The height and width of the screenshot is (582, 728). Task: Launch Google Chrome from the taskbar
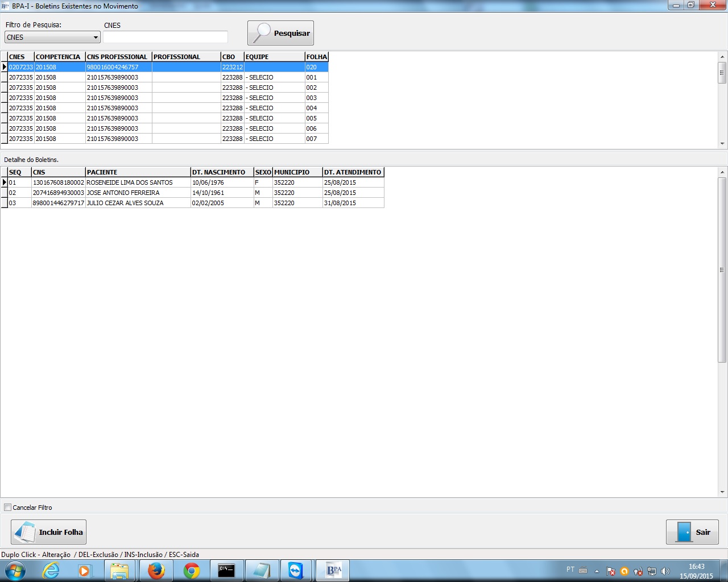pyautogui.click(x=192, y=570)
